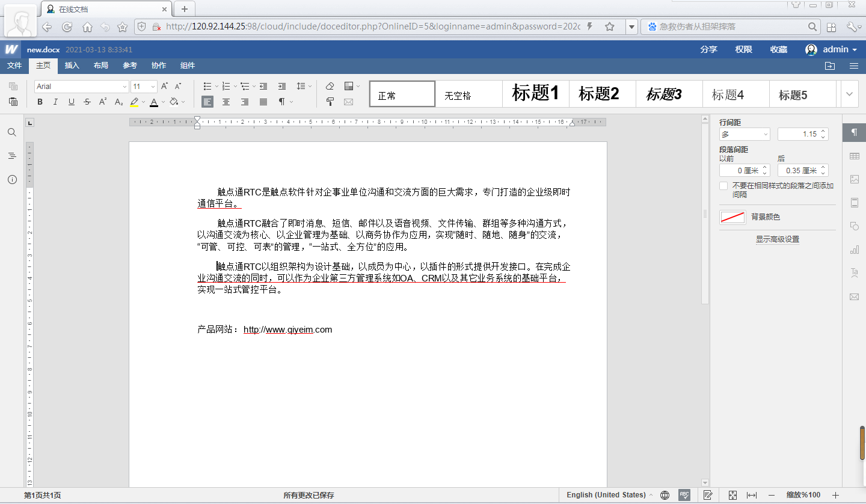
Task: Open the search icon in left sidebar
Action: [12, 132]
